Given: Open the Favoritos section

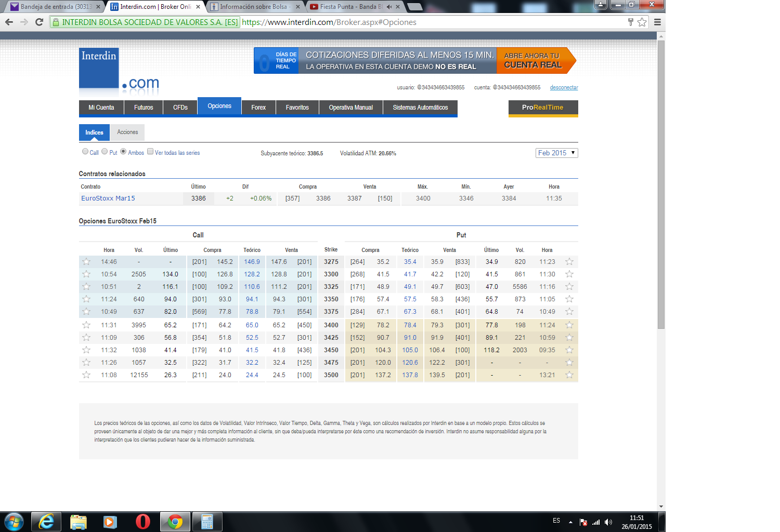Looking at the screenshot, I should 297,108.
